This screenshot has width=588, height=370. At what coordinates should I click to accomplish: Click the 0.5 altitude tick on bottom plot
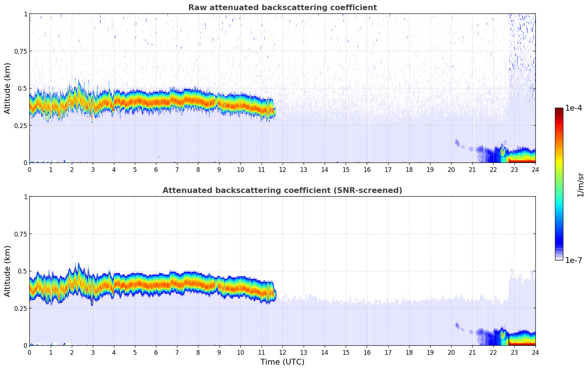click(x=22, y=271)
